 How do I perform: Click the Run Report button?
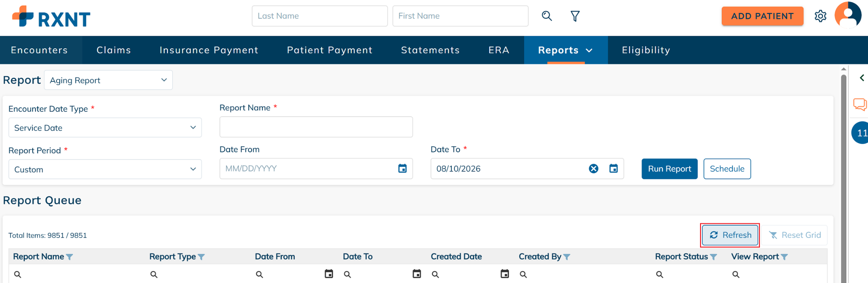pyautogui.click(x=670, y=169)
